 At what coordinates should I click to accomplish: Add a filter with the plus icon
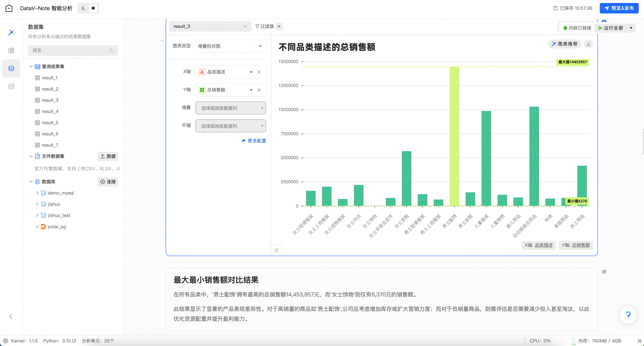tap(279, 26)
